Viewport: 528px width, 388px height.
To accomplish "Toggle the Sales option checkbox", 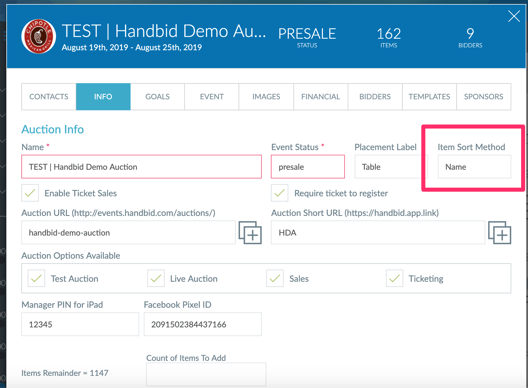I will tap(275, 279).
